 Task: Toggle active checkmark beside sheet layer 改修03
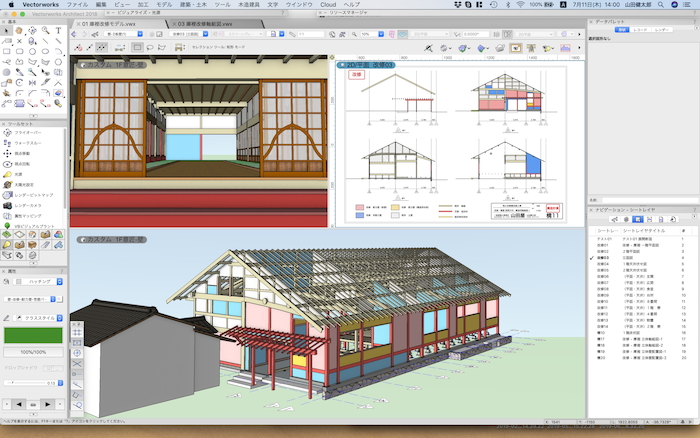point(591,256)
